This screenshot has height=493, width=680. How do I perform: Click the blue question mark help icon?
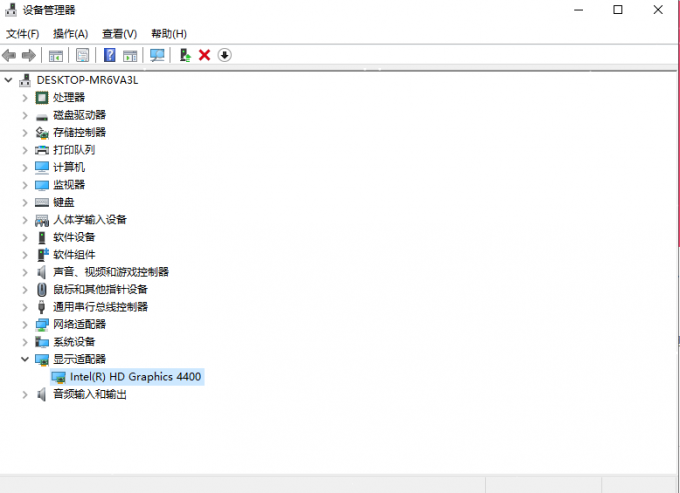tap(109, 55)
